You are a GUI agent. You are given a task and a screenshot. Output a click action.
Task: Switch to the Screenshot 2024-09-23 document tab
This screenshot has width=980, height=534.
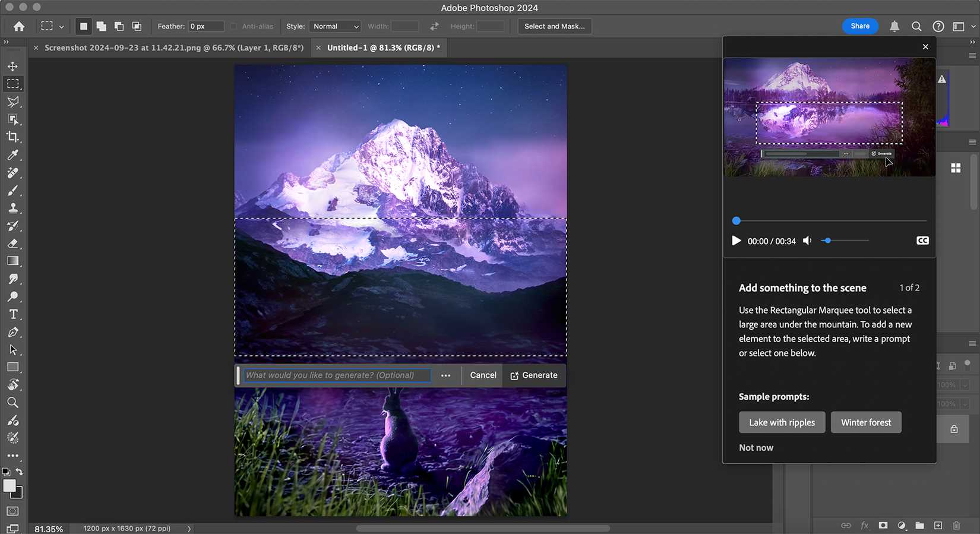tap(173, 48)
